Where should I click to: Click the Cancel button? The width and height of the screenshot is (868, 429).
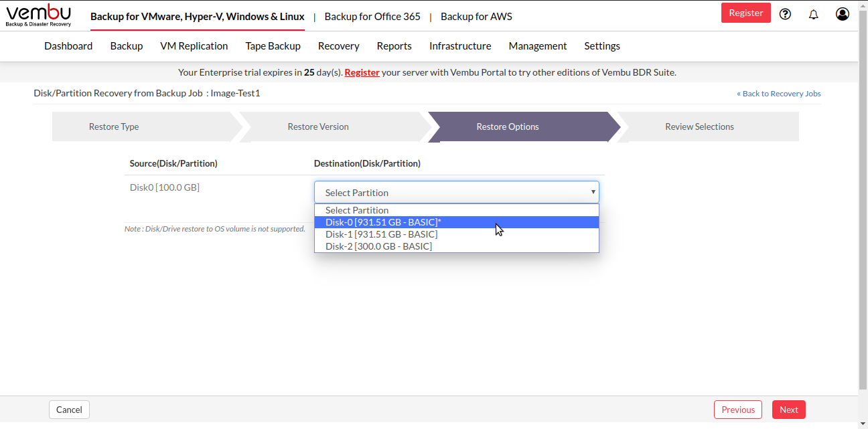pyautogui.click(x=69, y=410)
